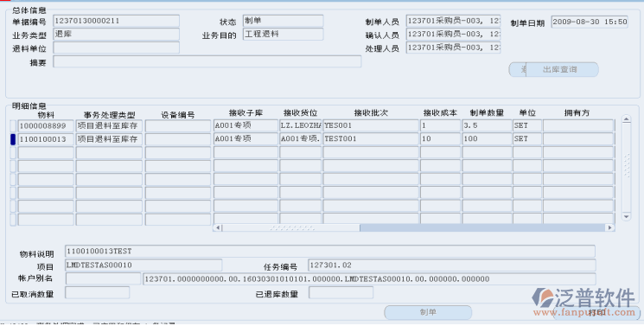The width and height of the screenshot is (644, 326).
Task: Click the 出库查询 button
Action: click(561, 69)
